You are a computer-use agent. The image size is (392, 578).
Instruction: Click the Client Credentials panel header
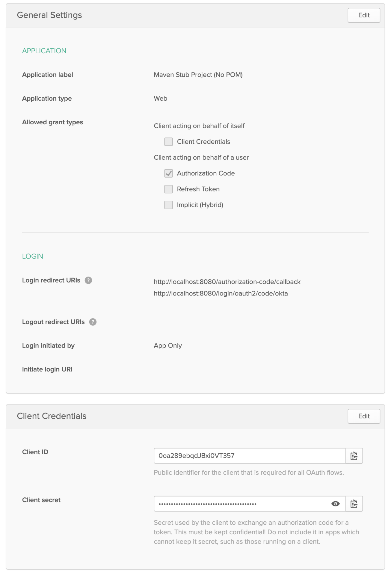(51, 416)
